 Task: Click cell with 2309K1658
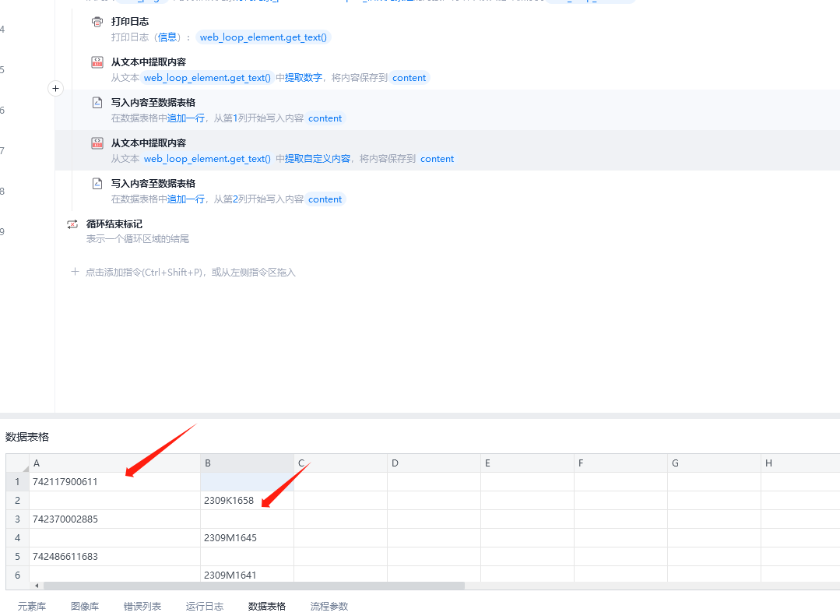pyautogui.click(x=247, y=500)
